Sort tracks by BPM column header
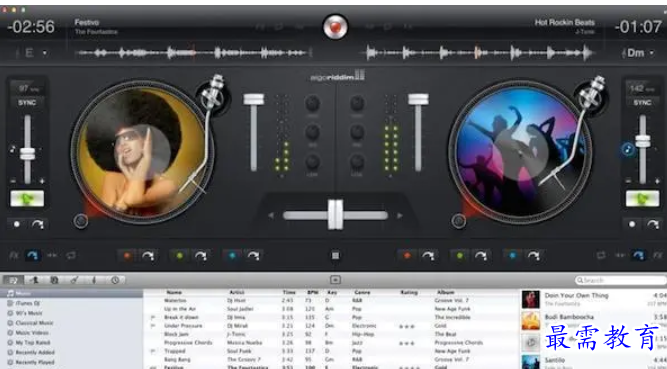The height and width of the screenshot is (369, 667). (x=313, y=292)
